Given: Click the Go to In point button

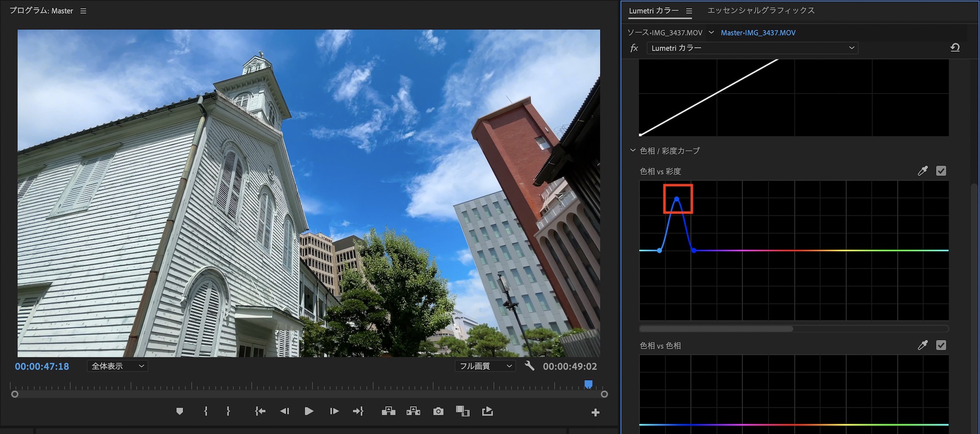Looking at the screenshot, I should (260, 411).
